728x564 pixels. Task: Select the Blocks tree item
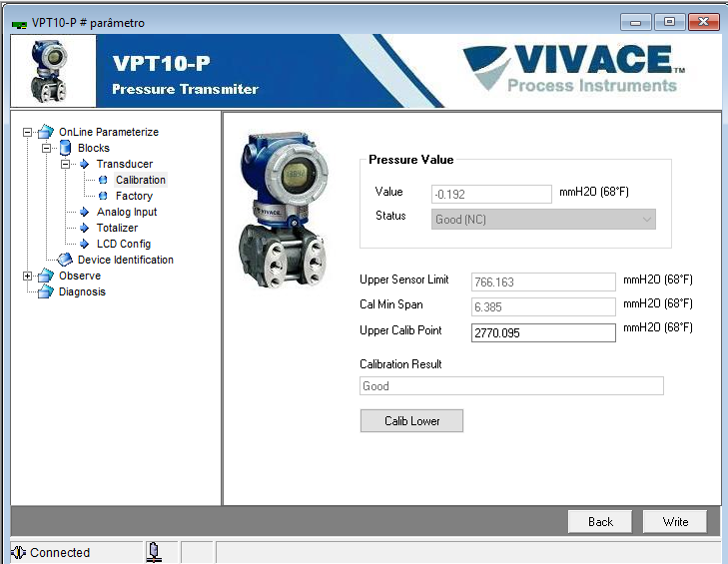click(x=94, y=148)
